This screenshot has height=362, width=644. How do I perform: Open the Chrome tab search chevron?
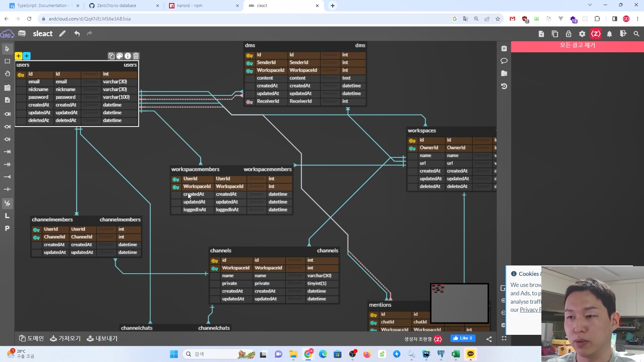(x=590, y=5)
